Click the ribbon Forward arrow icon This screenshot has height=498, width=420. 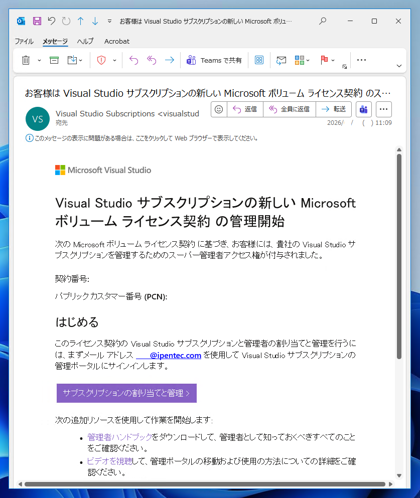(x=170, y=60)
